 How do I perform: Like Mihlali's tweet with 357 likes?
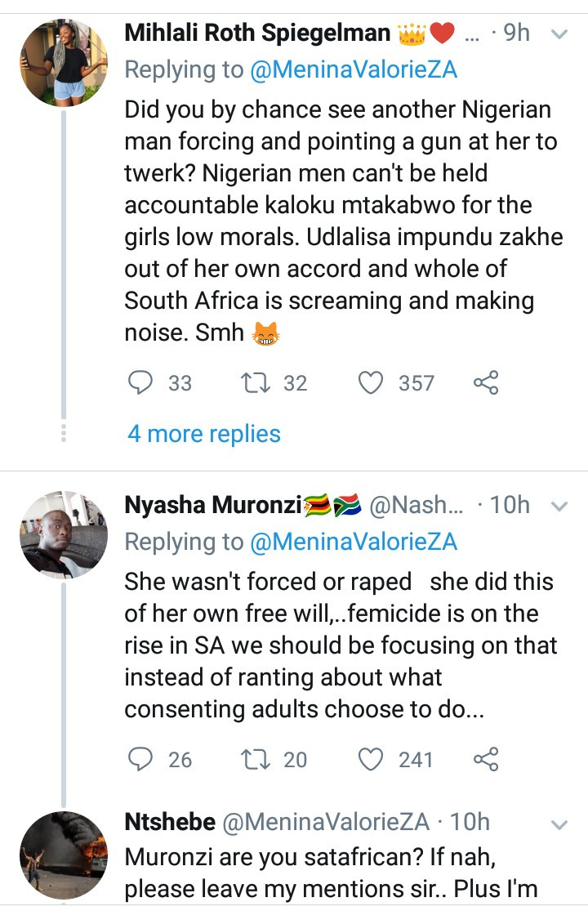click(x=372, y=382)
